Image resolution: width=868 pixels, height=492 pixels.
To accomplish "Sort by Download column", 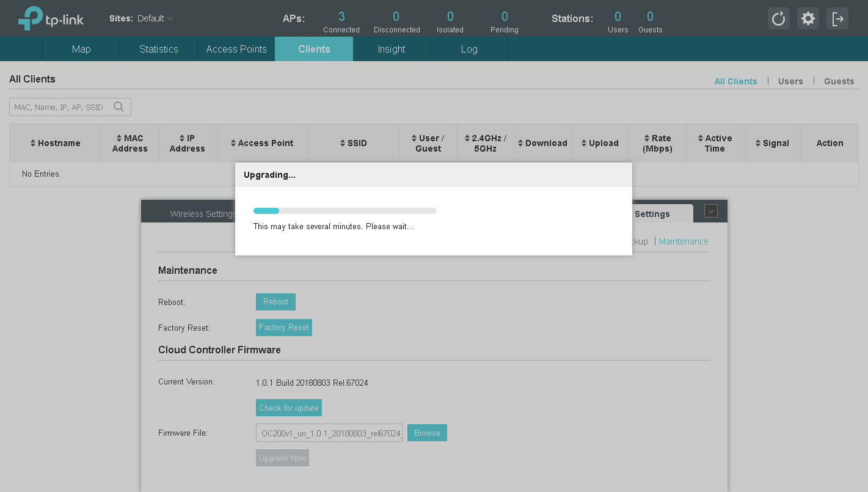I will click(x=543, y=143).
